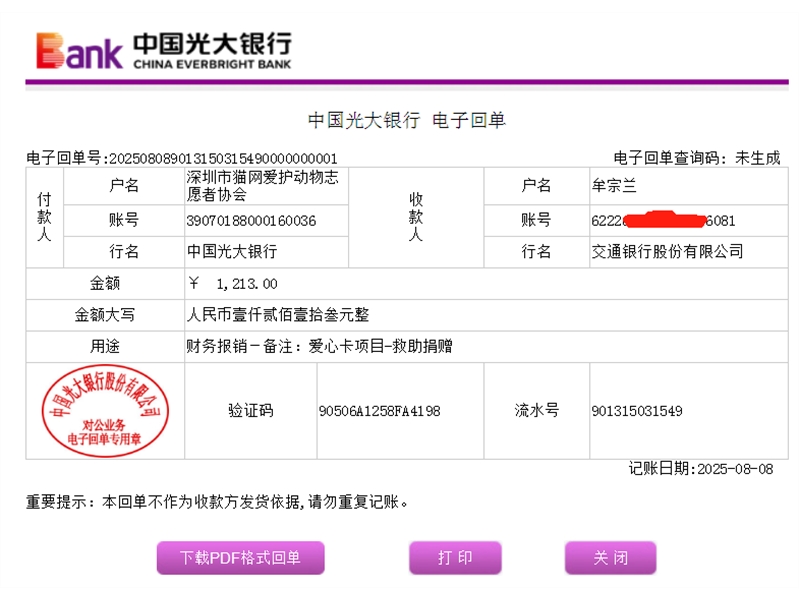Viewport: 800px width, 600px height.
Task: Click the 下载PDF格式回单 button
Action: (x=240, y=558)
